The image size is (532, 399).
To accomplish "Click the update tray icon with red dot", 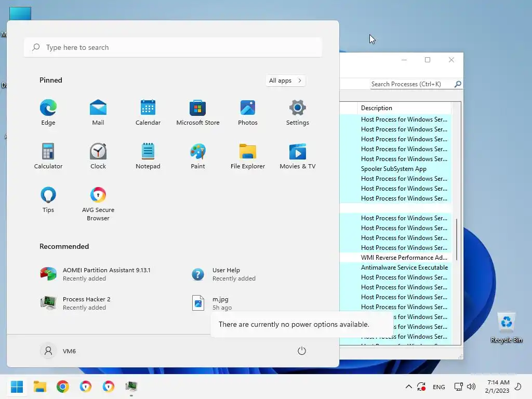I will coord(422,387).
